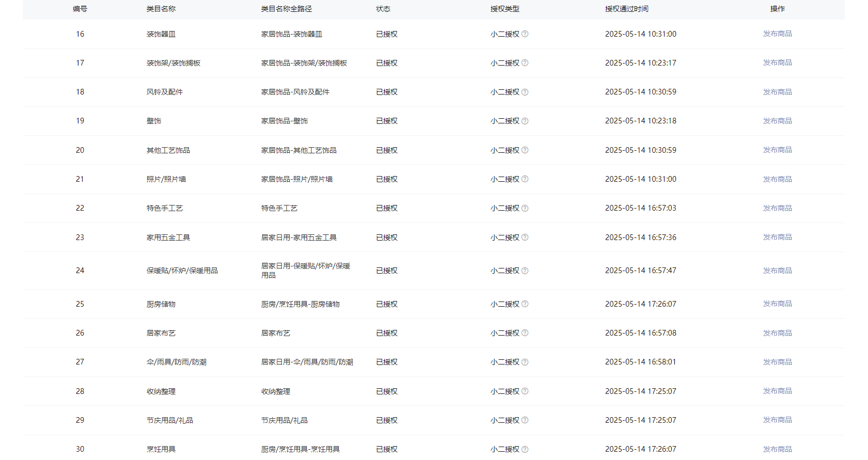Click full path 家居饰品-其他工艺饰品
The width and height of the screenshot is (868, 460).
pyautogui.click(x=299, y=150)
